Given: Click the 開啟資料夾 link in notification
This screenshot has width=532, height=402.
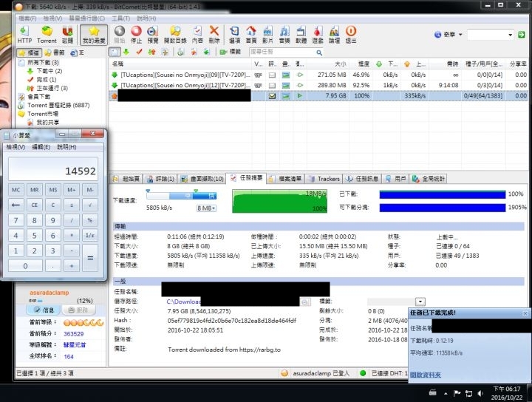Looking at the screenshot, I should pos(426,375).
